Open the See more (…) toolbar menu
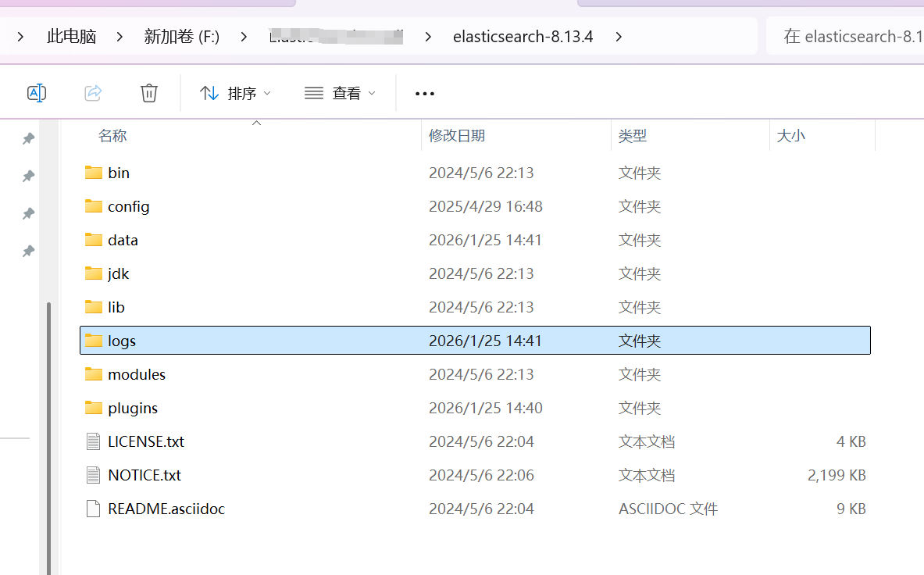924x575 pixels. pos(424,94)
